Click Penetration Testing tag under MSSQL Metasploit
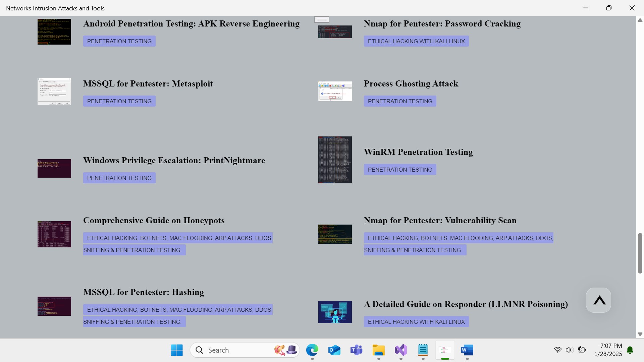The width and height of the screenshot is (644, 362). (x=119, y=101)
